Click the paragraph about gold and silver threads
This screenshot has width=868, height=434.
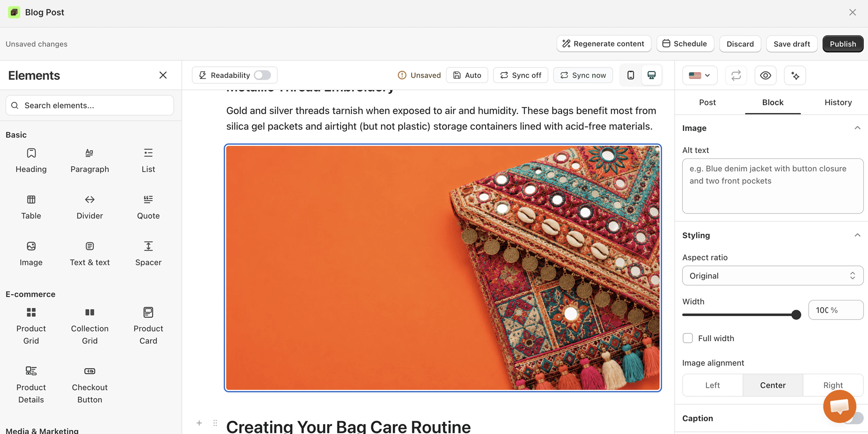point(441,118)
